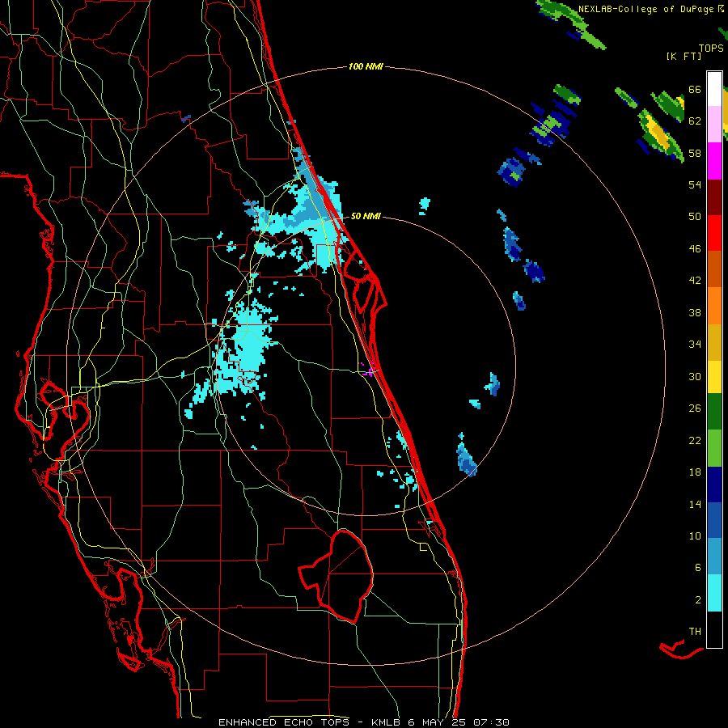Click the TOPS legend title

tap(711, 48)
